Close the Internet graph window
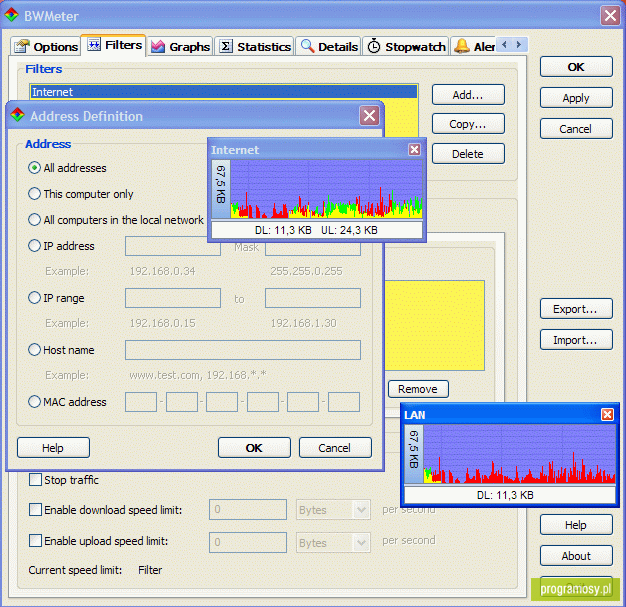Screen dimensions: 626x607 click(x=414, y=149)
